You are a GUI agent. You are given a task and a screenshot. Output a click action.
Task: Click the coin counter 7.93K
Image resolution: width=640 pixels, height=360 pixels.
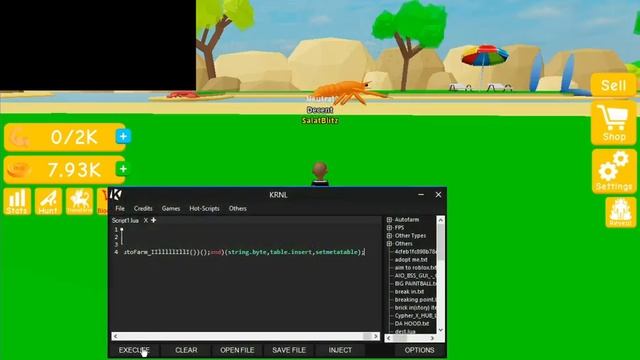click(64, 170)
